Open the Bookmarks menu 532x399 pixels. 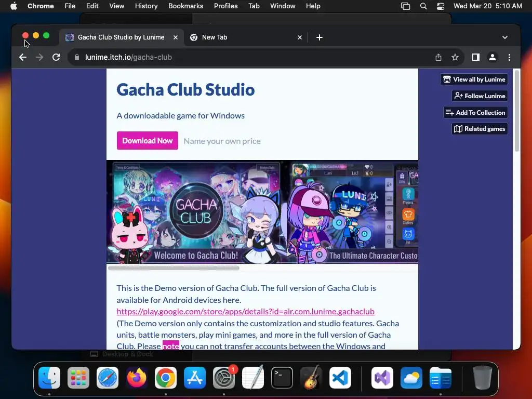click(185, 6)
